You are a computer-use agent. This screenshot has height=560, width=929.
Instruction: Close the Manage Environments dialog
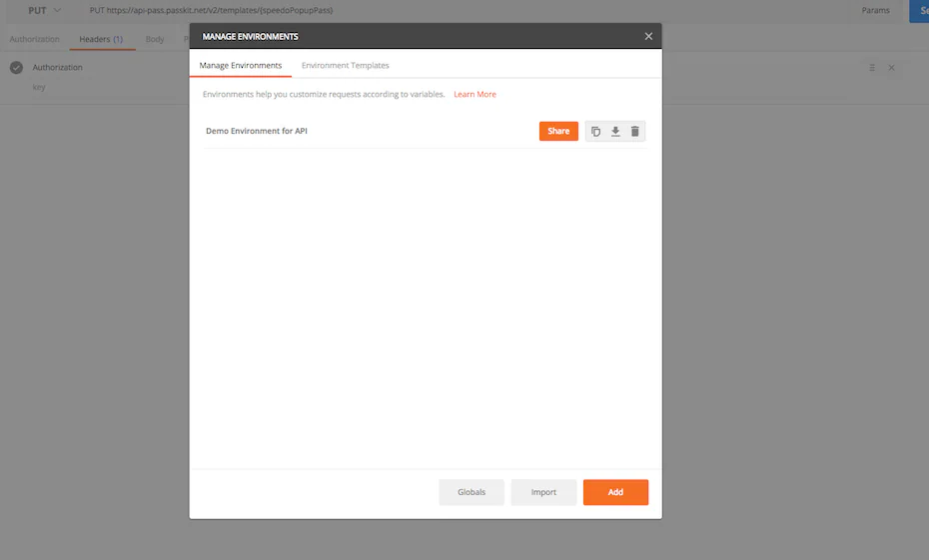click(x=648, y=36)
